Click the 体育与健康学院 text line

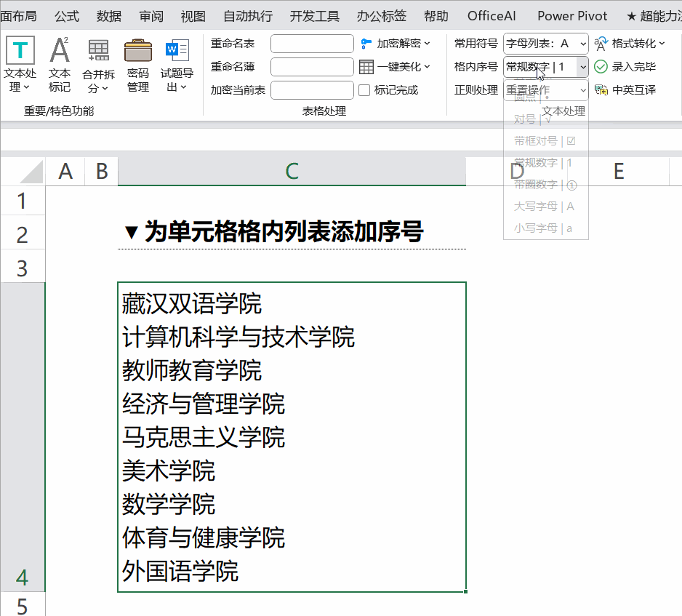point(204,537)
